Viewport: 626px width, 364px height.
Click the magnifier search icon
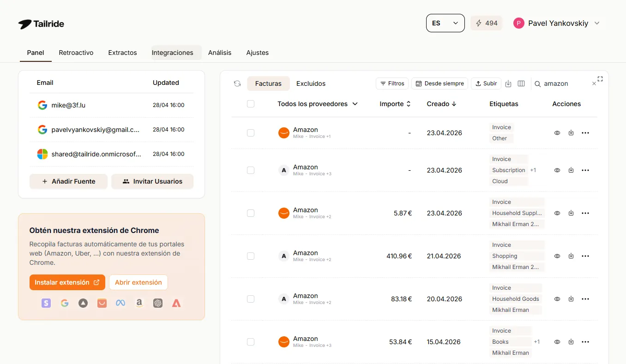tap(538, 84)
